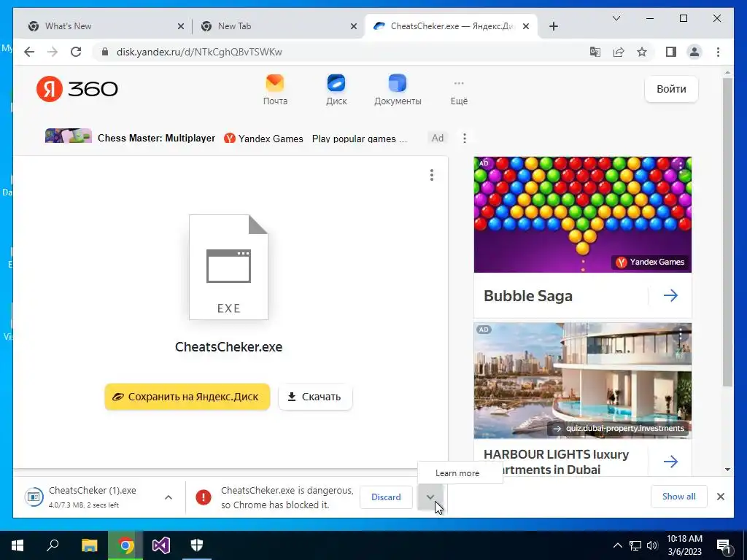
Task: Open Windows Security shield taskbar icon
Action: (x=197, y=545)
